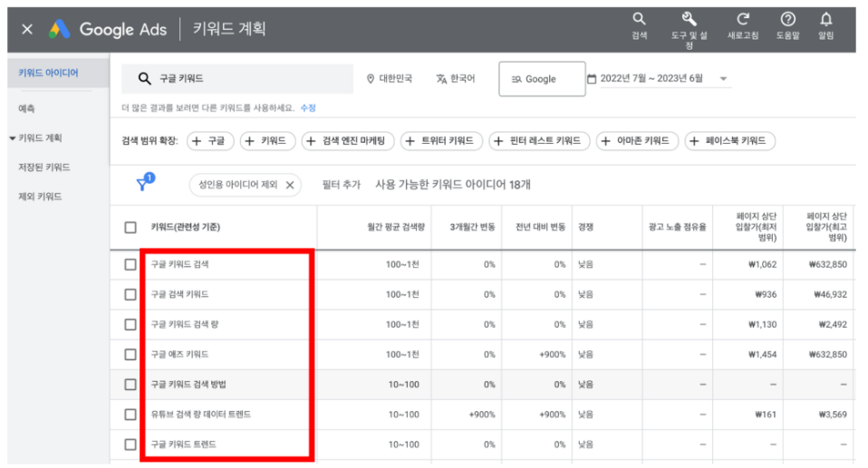
Task: Close the keyword plan with X icon
Action: pyautogui.click(x=27, y=29)
